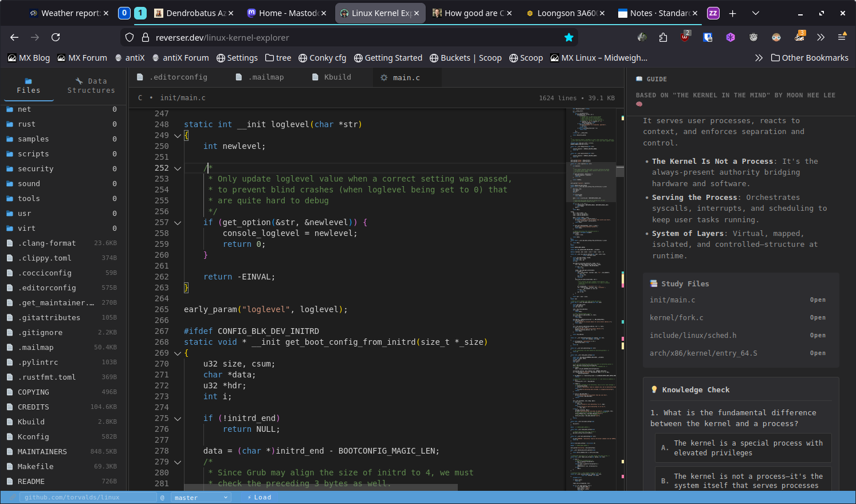
Task: Open the browser Extensions puzzle icon
Action: pyautogui.click(x=663, y=37)
